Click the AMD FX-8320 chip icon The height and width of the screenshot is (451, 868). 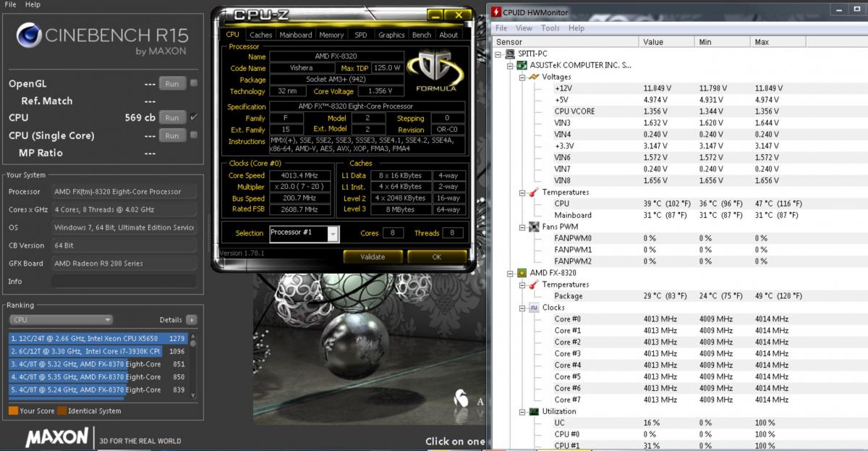tap(522, 273)
